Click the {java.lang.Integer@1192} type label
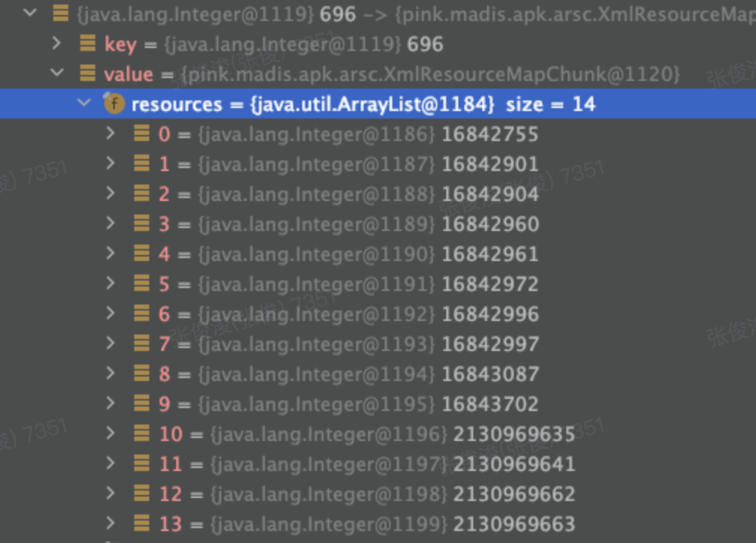This screenshot has width=756, height=543. click(x=316, y=314)
